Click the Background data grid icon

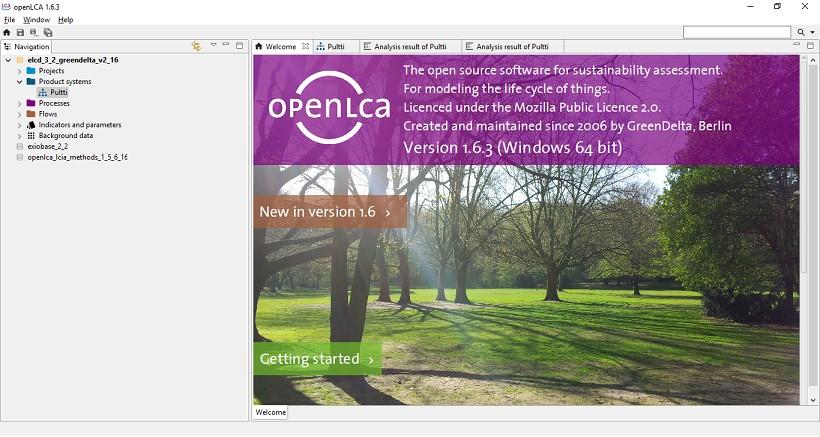click(31, 135)
